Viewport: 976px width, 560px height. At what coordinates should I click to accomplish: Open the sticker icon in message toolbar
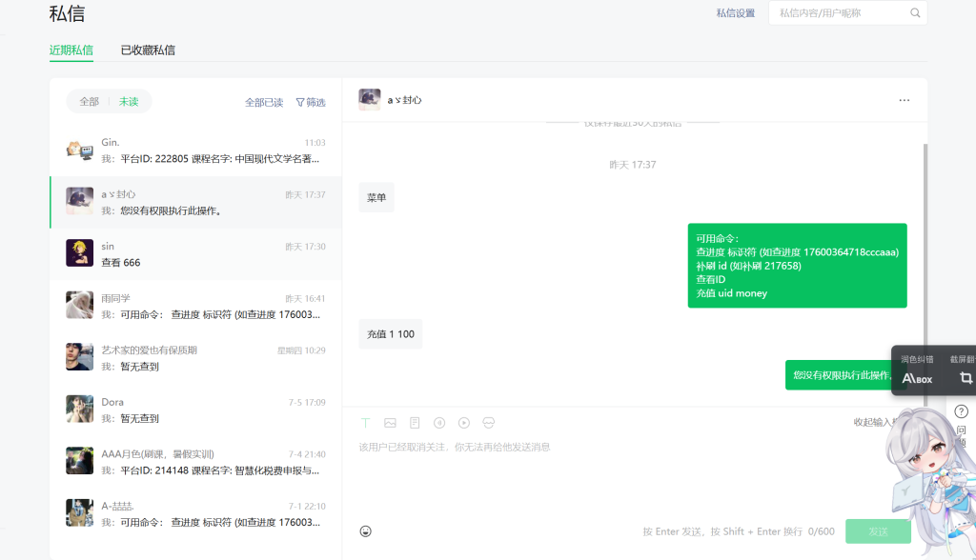(489, 423)
